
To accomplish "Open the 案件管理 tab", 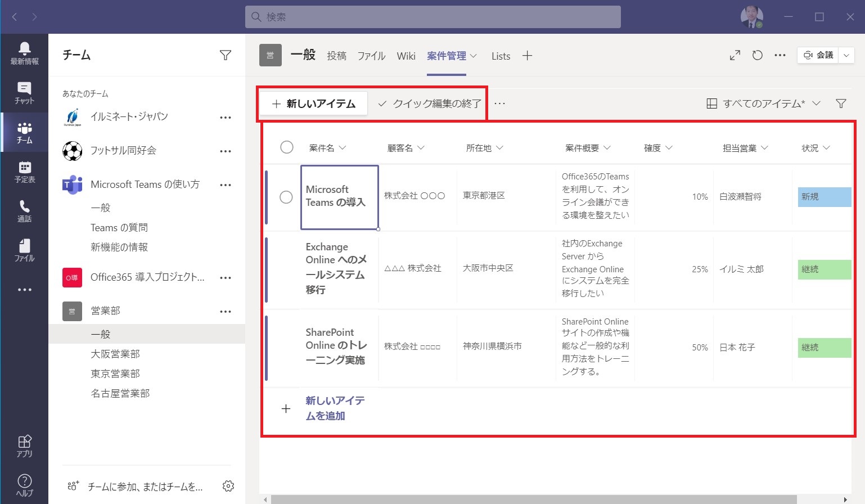I will point(447,56).
